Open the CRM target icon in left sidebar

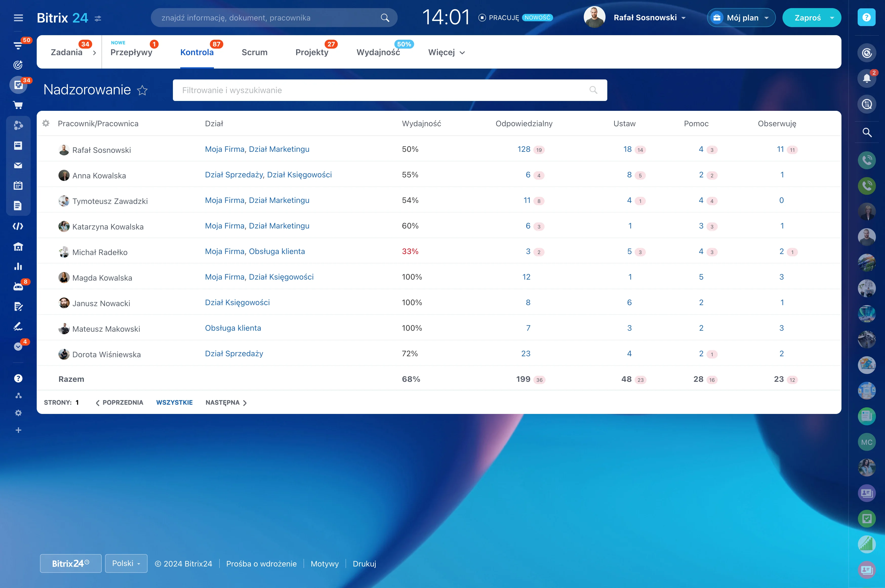point(18,65)
